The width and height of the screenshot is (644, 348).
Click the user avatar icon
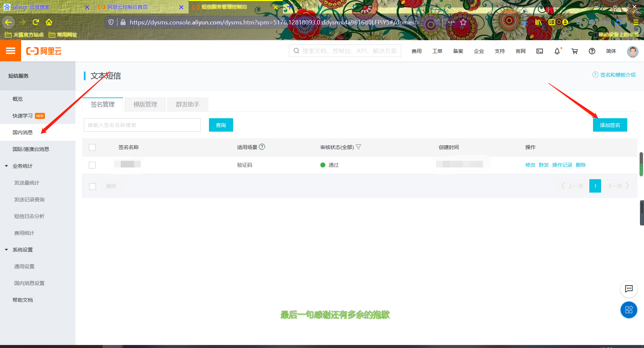[x=633, y=52]
